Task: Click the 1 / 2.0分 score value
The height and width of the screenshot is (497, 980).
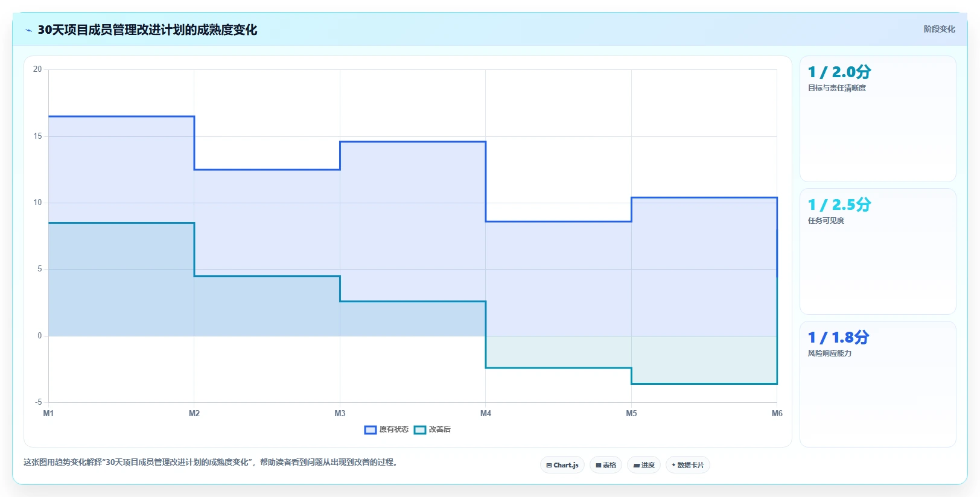Action: [x=839, y=72]
